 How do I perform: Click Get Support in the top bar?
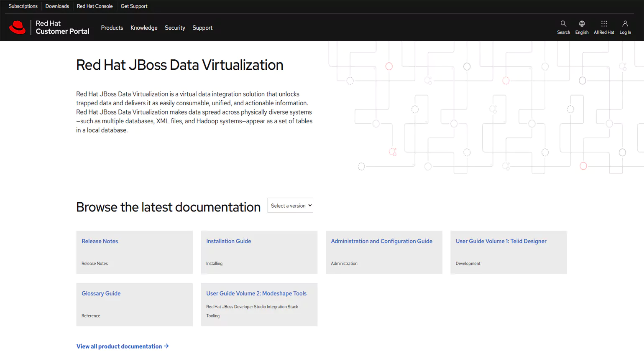134,6
